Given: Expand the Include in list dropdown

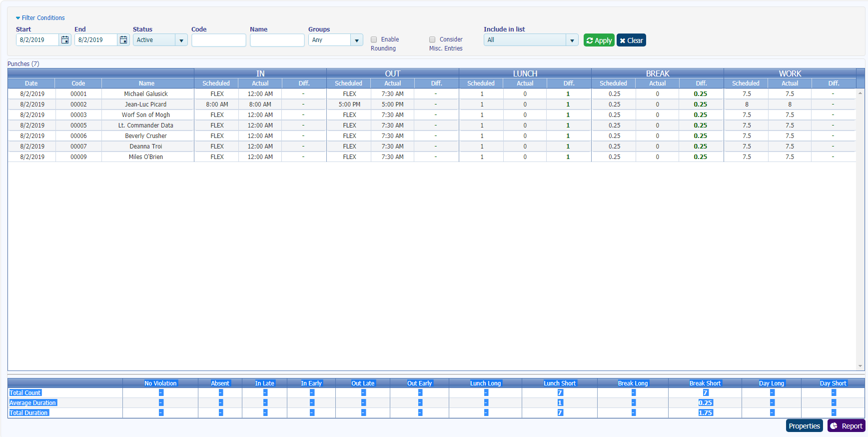Looking at the screenshot, I should pyautogui.click(x=572, y=40).
